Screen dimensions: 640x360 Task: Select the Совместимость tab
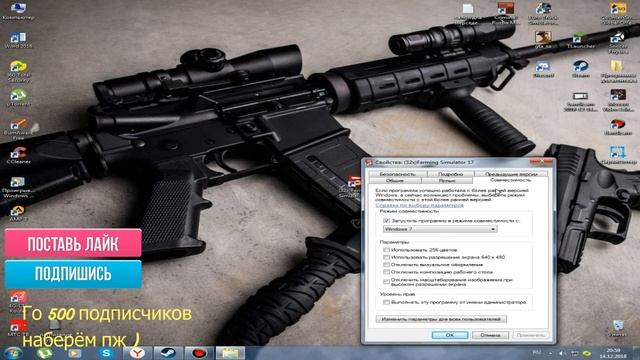click(x=510, y=180)
